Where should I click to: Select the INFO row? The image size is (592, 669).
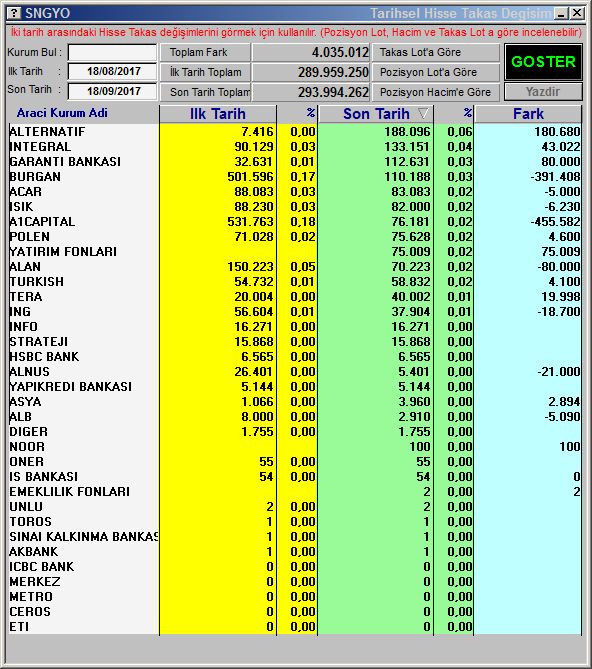[295, 326]
